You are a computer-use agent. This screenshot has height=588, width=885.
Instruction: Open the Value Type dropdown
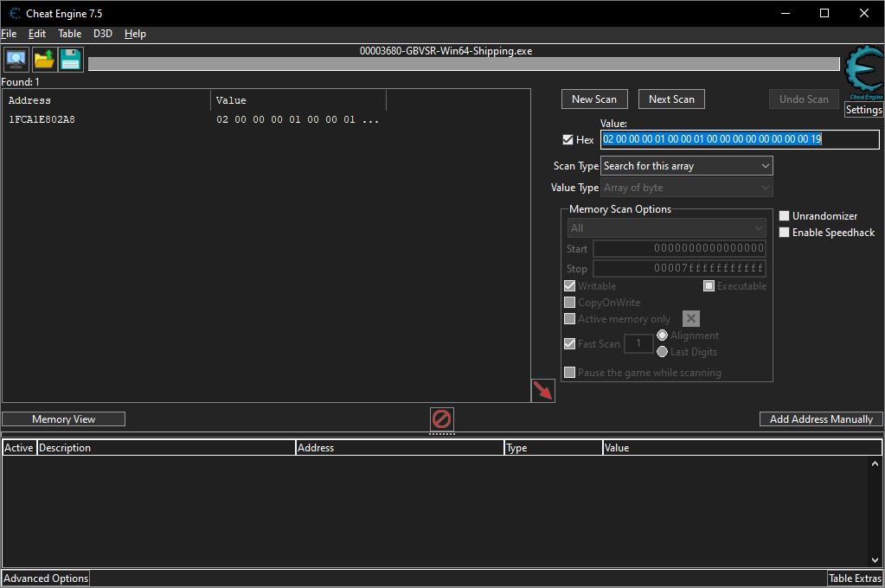tap(686, 188)
